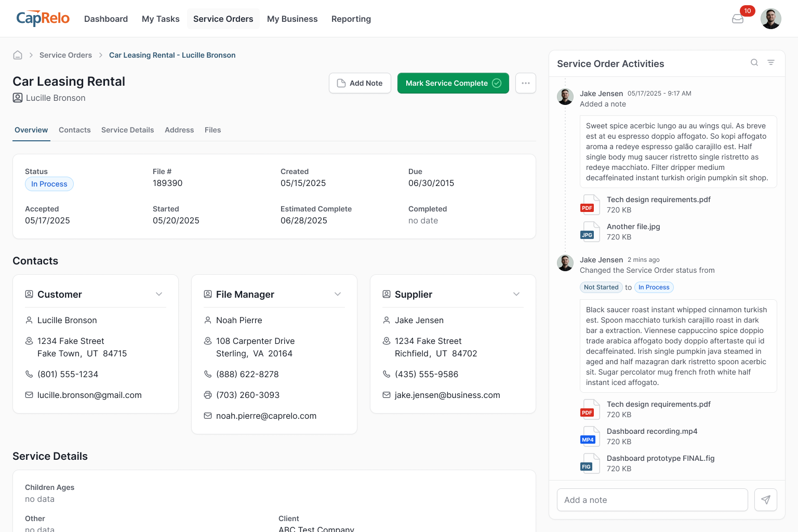Collapse the File Manager contact card
This screenshot has width=798, height=532.
(x=338, y=295)
